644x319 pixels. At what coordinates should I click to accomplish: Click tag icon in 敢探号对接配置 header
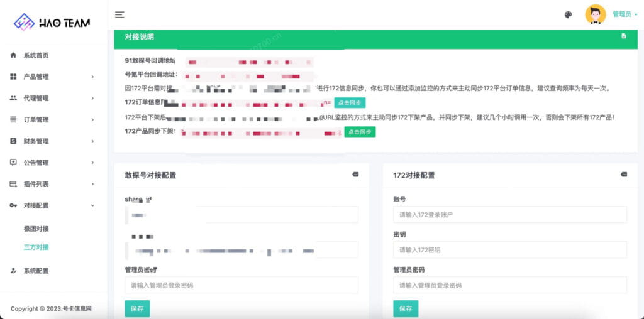[x=355, y=175]
